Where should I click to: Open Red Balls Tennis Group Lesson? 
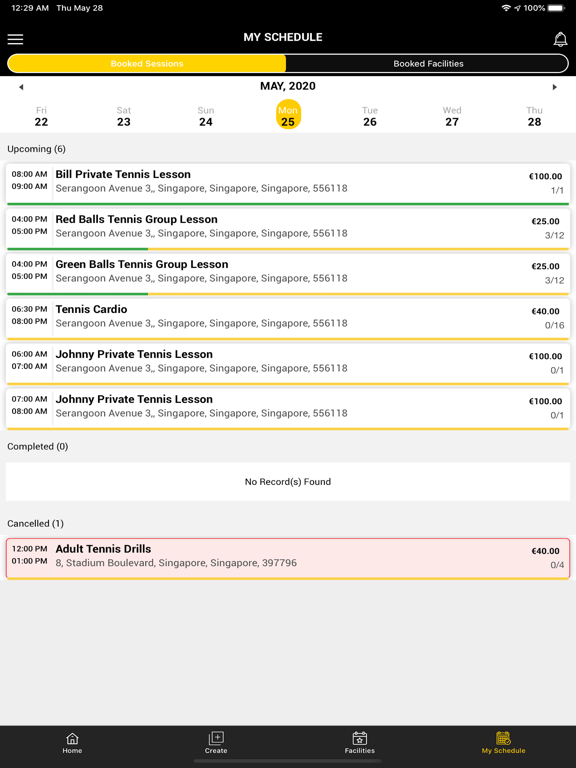click(288, 229)
